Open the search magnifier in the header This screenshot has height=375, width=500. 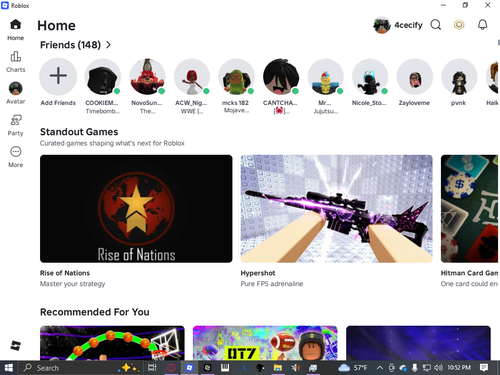436,25
